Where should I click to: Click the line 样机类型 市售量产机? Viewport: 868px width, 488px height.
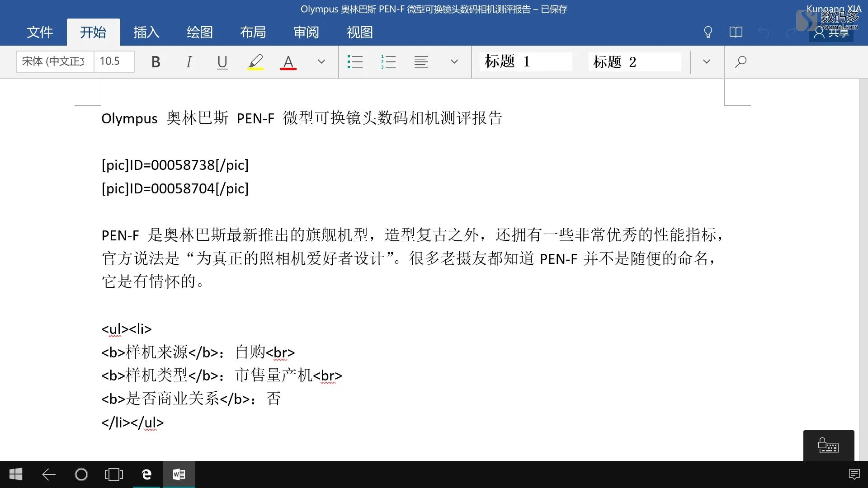[x=222, y=375]
